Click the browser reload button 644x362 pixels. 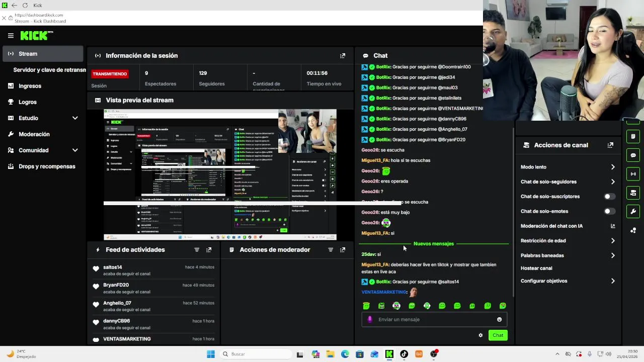[25, 5]
